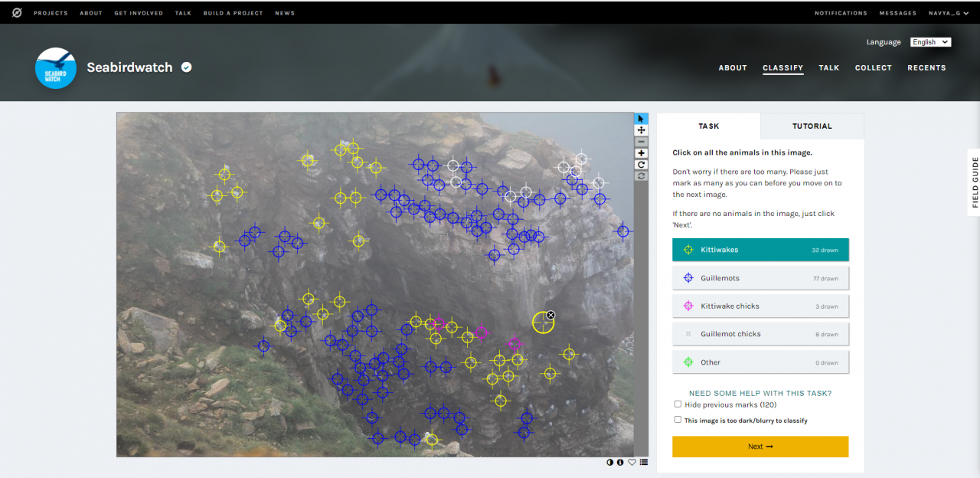980x478 pixels.
Task: Reset the image view
Action: point(641,176)
